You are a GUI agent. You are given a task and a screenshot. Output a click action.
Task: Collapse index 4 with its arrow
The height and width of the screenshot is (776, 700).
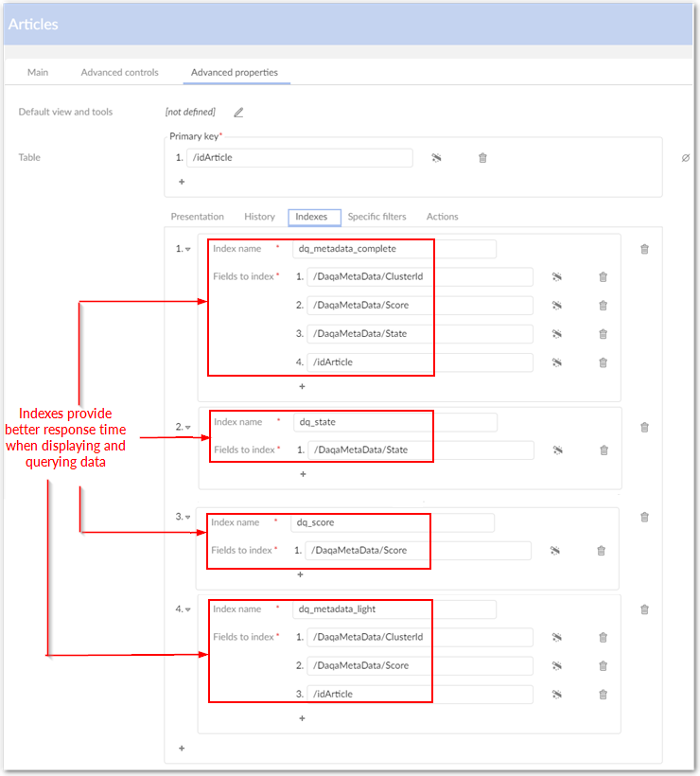click(187, 610)
